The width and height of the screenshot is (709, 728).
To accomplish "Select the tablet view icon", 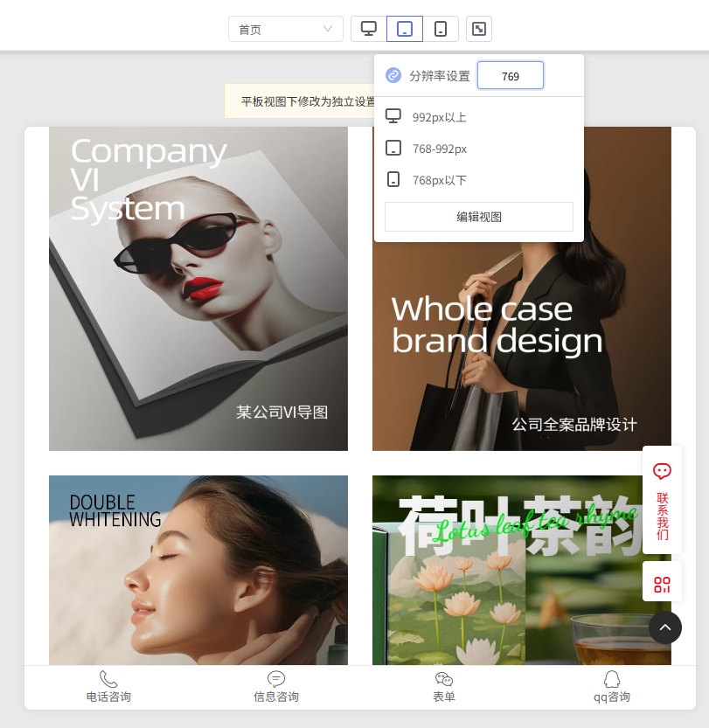I will click(x=405, y=29).
